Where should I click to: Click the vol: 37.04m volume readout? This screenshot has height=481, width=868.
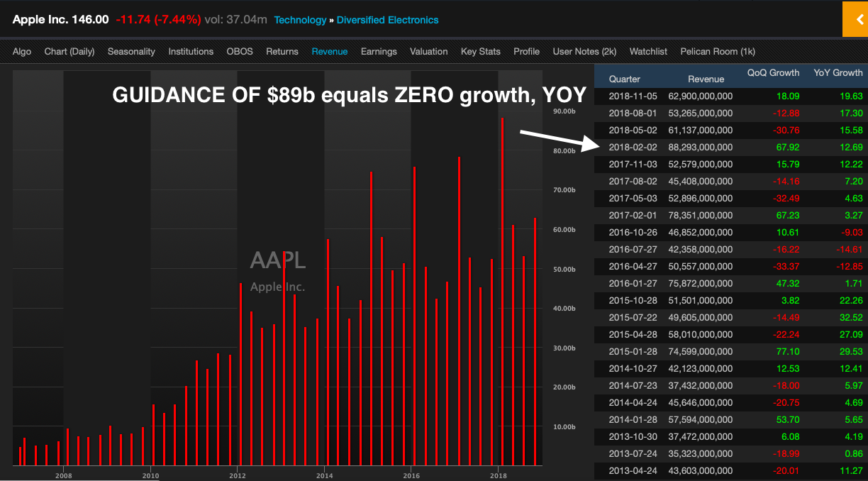[x=236, y=20]
